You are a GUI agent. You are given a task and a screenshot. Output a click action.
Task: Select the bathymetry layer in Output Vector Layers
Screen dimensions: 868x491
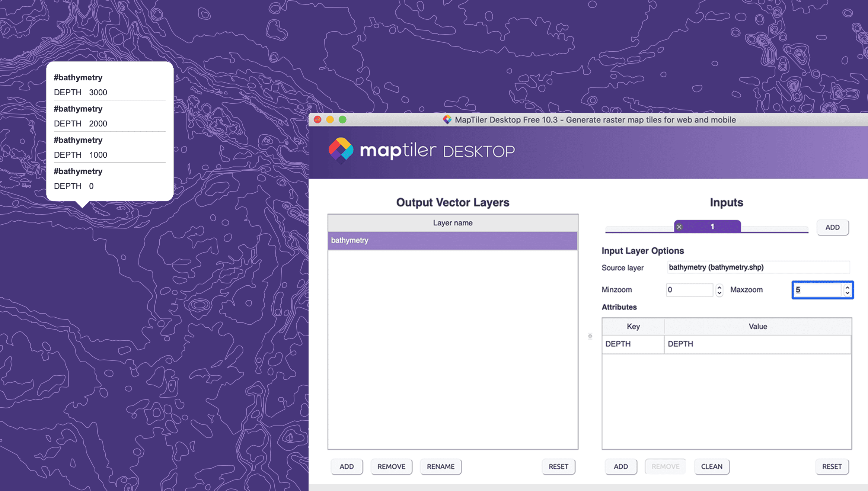pyautogui.click(x=453, y=240)
